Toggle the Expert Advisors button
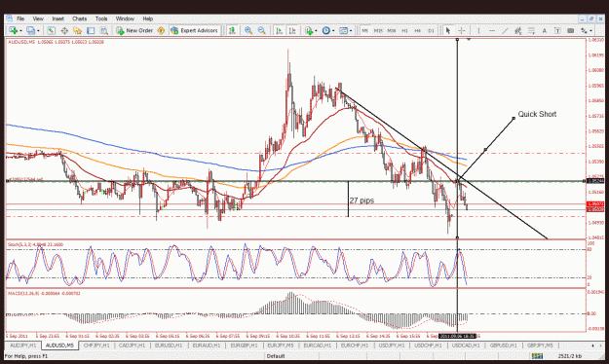The height and width of the screenshot is (364, 609). [195, 30]
